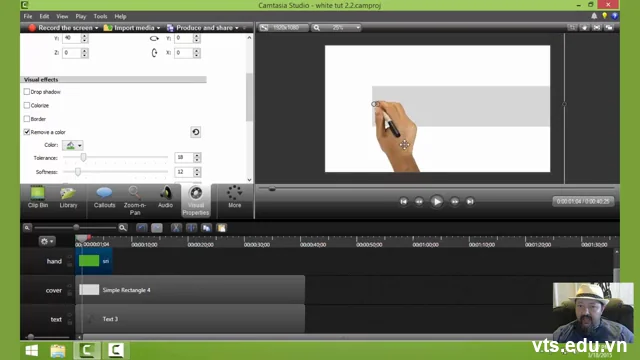Open the Tools menu

click(x=100, y=16)
